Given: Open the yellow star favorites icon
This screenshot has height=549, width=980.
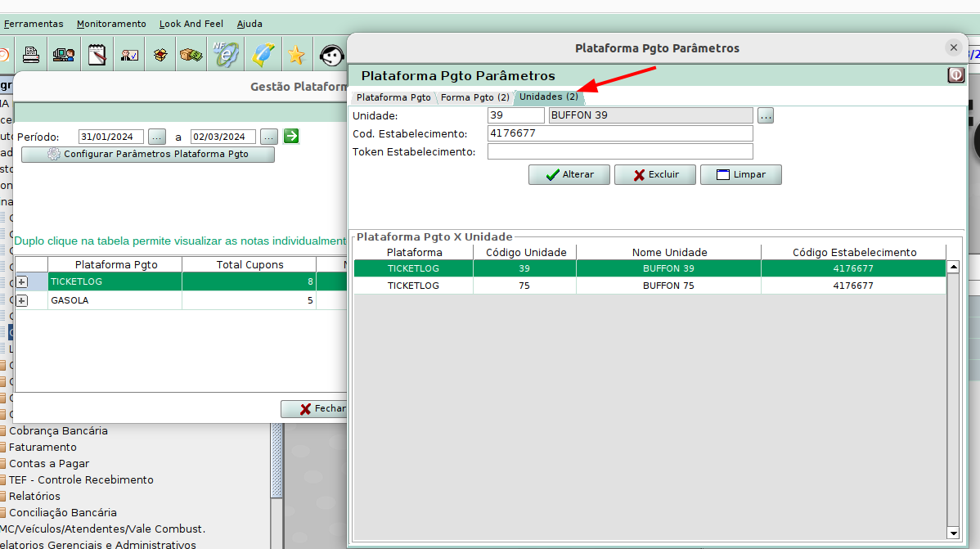Looking at the screenshot, I should [x=295, y=55].
